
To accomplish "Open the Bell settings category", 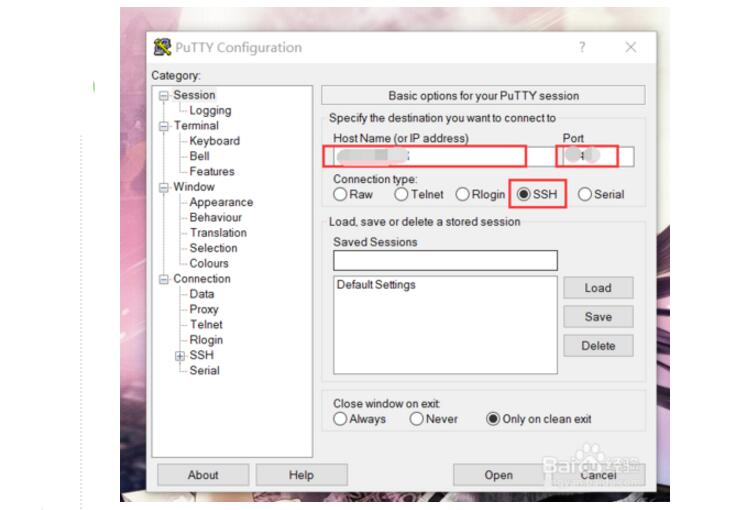I will (199, 156).
